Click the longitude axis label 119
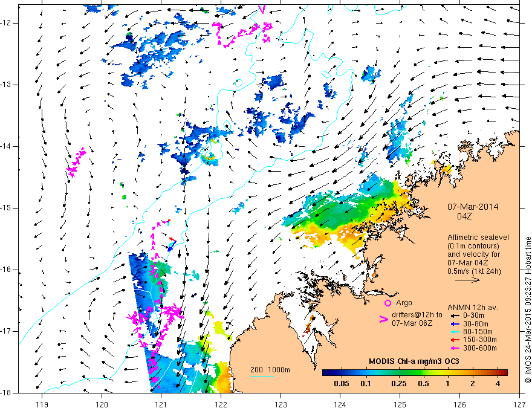The image size is (532, 411). pyautogui.click(x=42, y=404)
